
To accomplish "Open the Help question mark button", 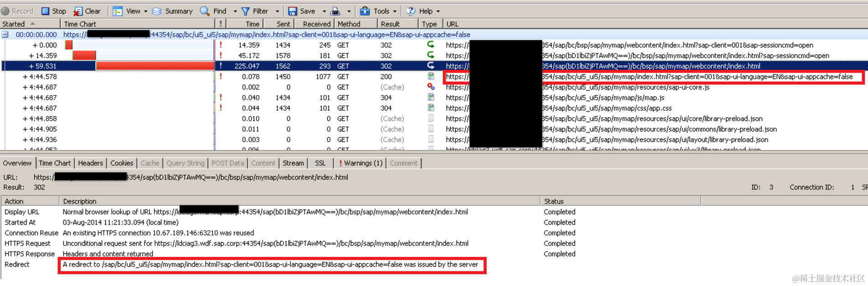I will (x=420, y=11).
